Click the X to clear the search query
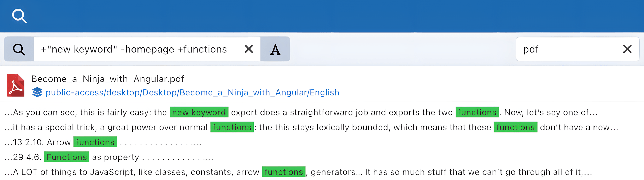Image resolution: width=644 pixels, height=180 pixels. pyautogui.click(x=248, y=49)
